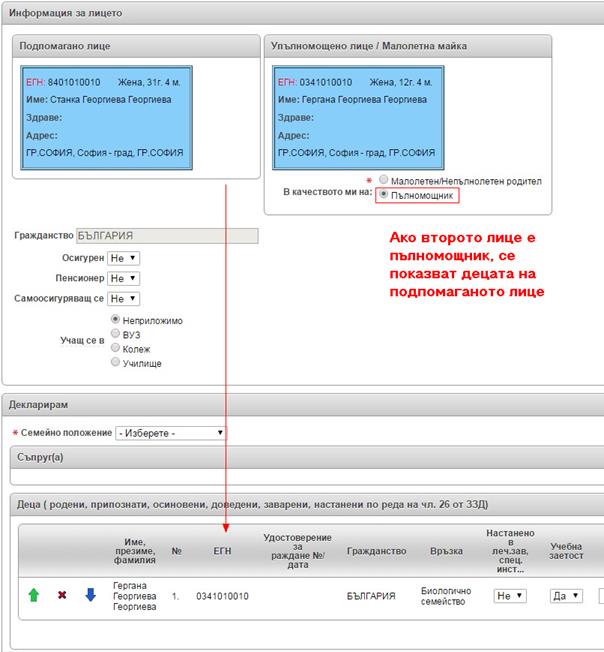Click the Декларирам panel header
Image resolution: width=604 pixels, height=652 pixels.
[303, 405]
